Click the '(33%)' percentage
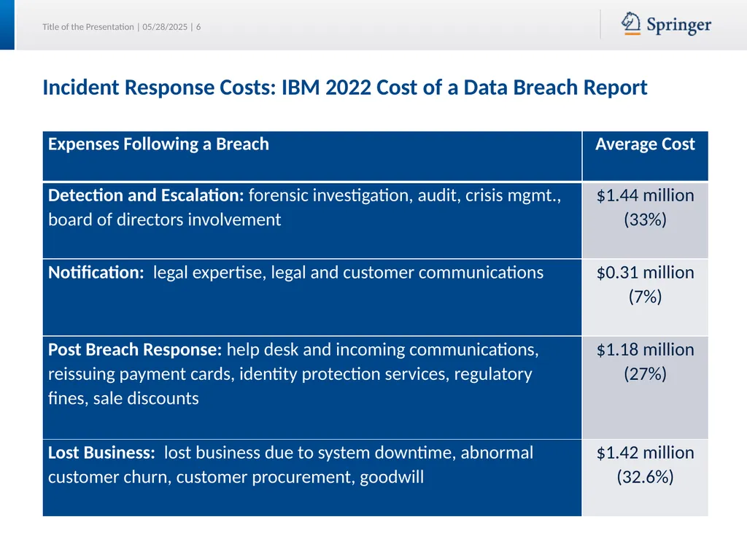The image size is (747, 560). coord(645,220)
